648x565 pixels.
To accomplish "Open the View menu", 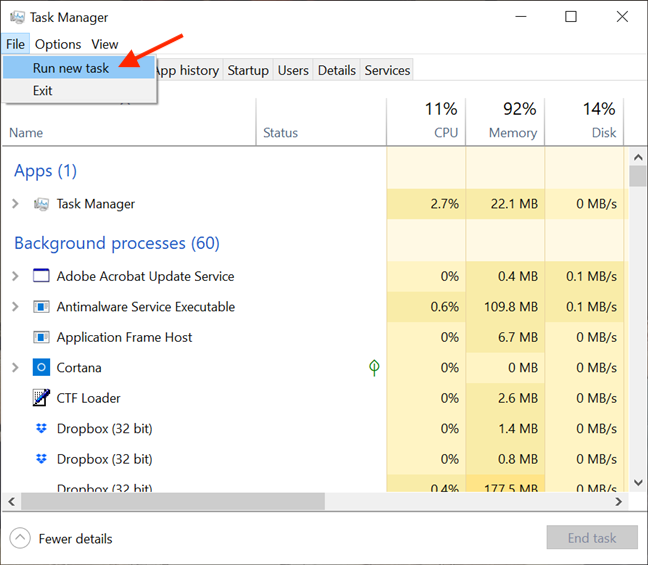I will coord(105,44).
